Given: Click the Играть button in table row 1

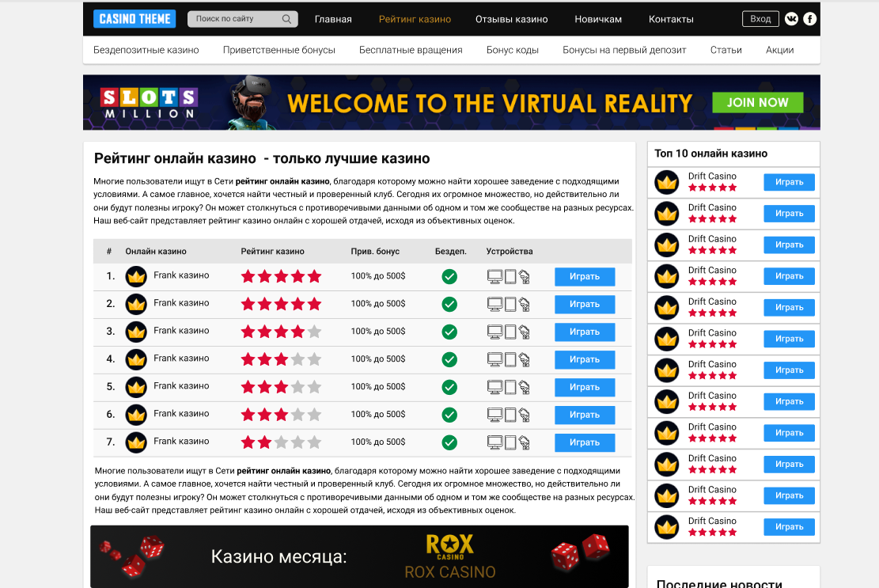Looking at the screenshot, I should point(585,276).
